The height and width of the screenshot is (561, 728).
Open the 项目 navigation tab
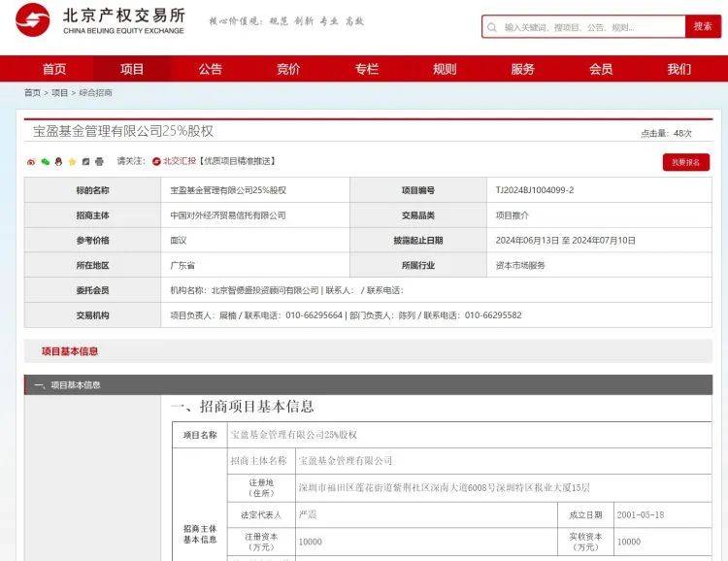click(x=132, y=69)
